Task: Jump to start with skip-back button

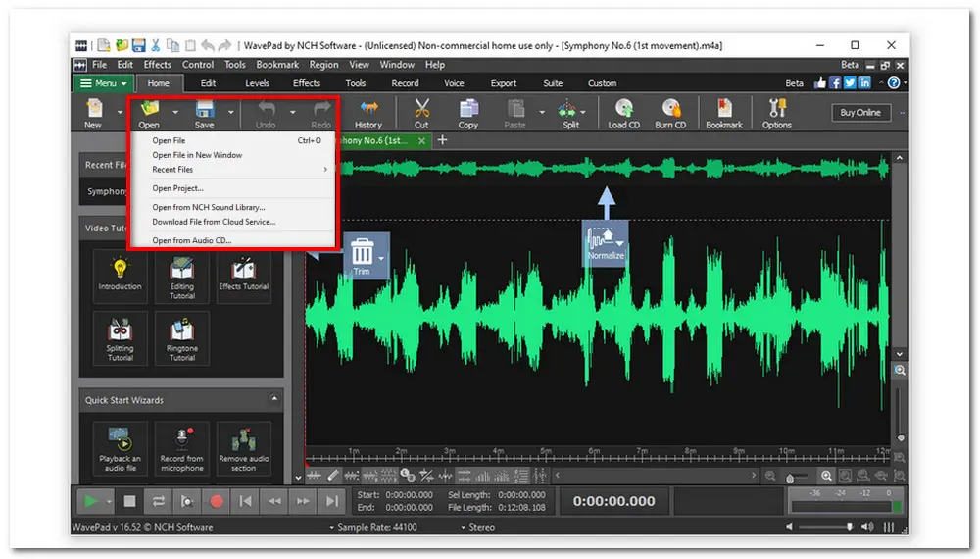Action: [x=246, y=501]
